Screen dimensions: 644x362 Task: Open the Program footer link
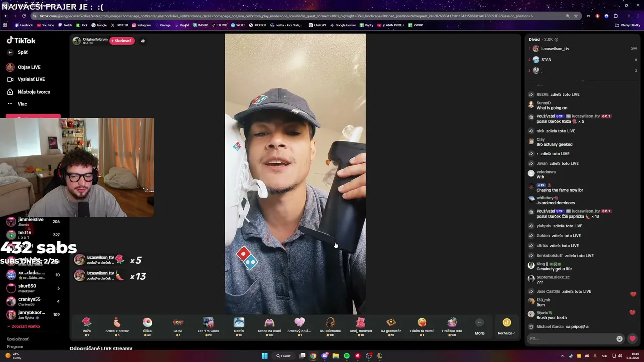[15, 347]
